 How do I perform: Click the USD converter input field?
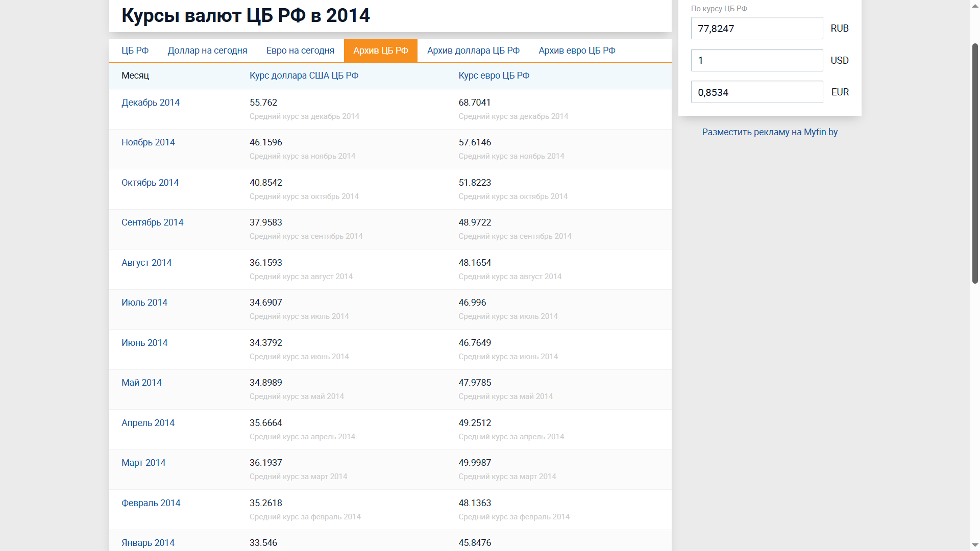[x=756, y=60]
